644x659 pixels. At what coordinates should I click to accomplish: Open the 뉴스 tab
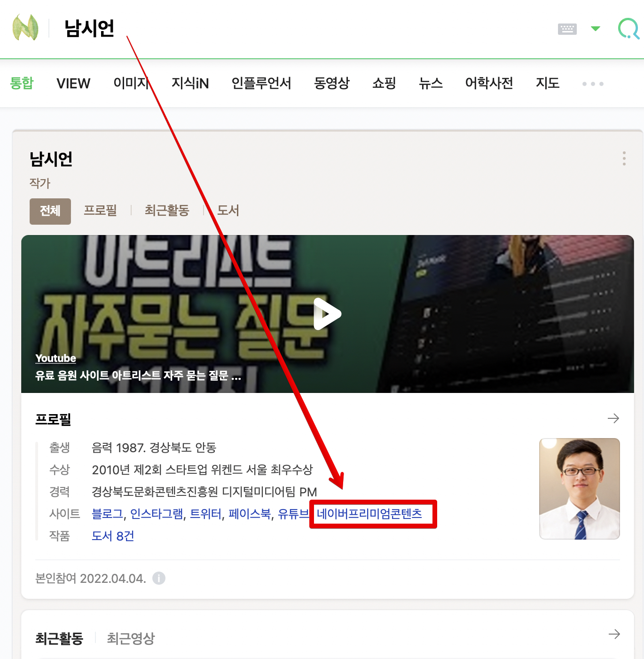[431, 83]
